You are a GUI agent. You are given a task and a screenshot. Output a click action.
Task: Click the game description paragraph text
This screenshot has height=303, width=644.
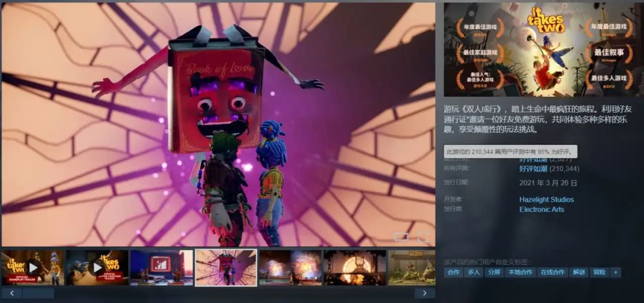pos(537,119)
